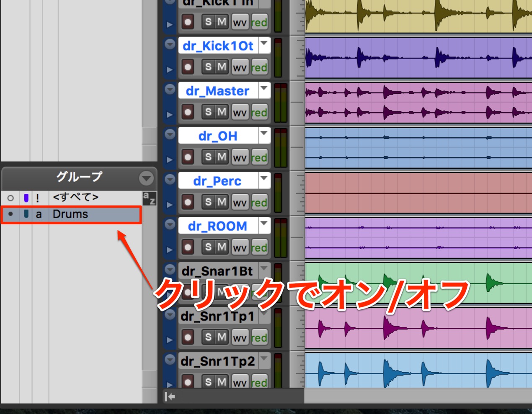This screenshot has height=414, width=532.
Task: Solo the dr_Kick1Ot track
Action: [208, 67]
